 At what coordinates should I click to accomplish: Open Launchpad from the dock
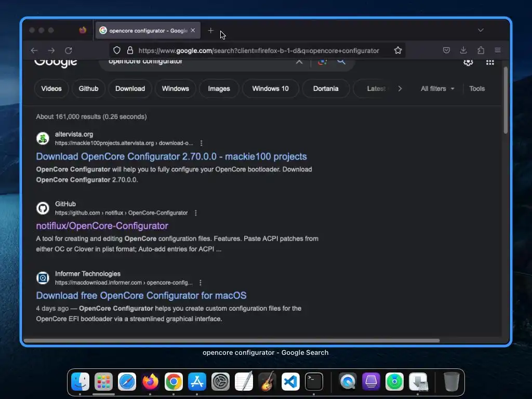tap(103, 382)
